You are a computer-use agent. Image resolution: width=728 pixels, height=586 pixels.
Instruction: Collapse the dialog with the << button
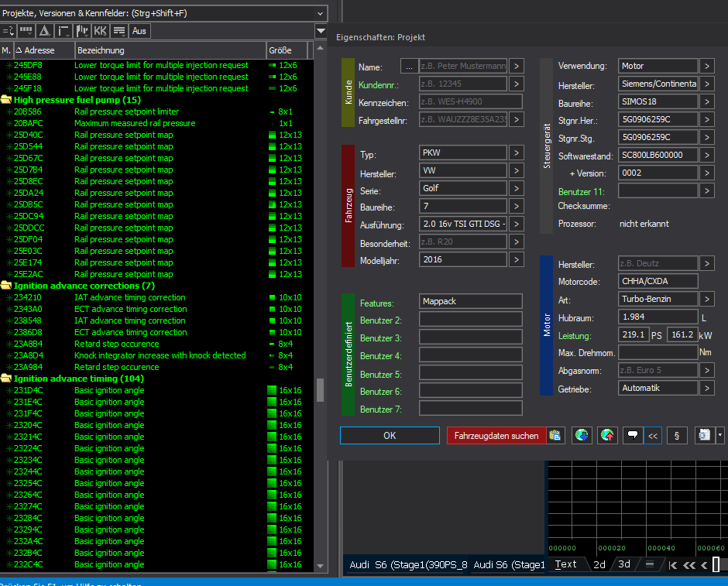pos(653,436)
